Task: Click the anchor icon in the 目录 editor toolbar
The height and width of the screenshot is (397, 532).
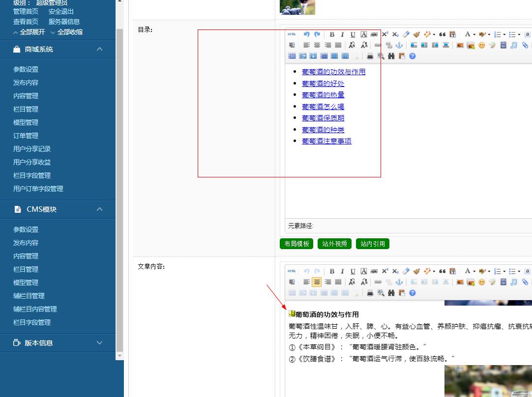Action: [x=399, y=45]
